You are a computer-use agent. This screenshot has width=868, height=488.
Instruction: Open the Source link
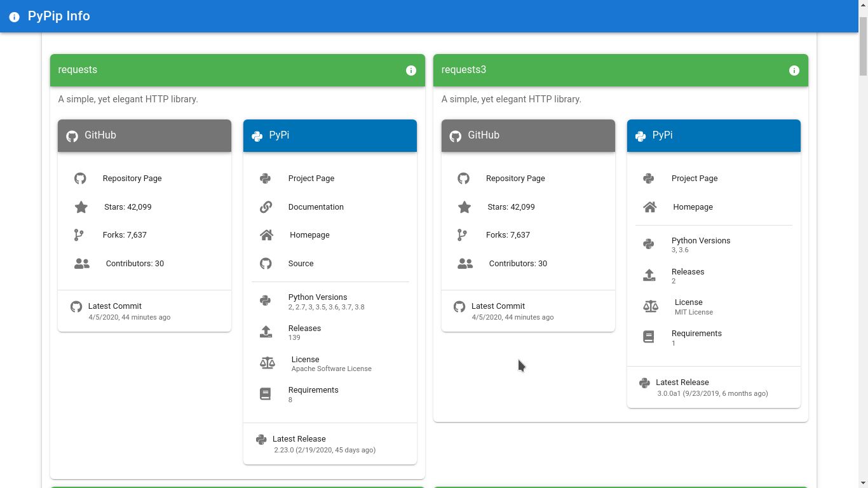click(x=301, y=264)
